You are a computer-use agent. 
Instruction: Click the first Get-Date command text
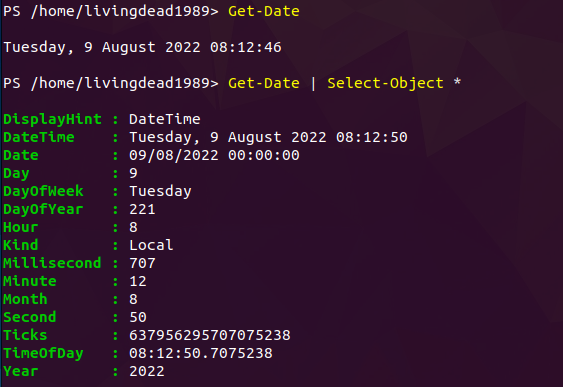point(264,11)
